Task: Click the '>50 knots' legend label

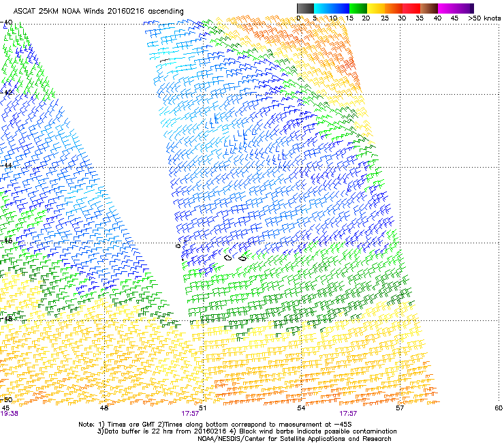Action: tap(484, 18)
